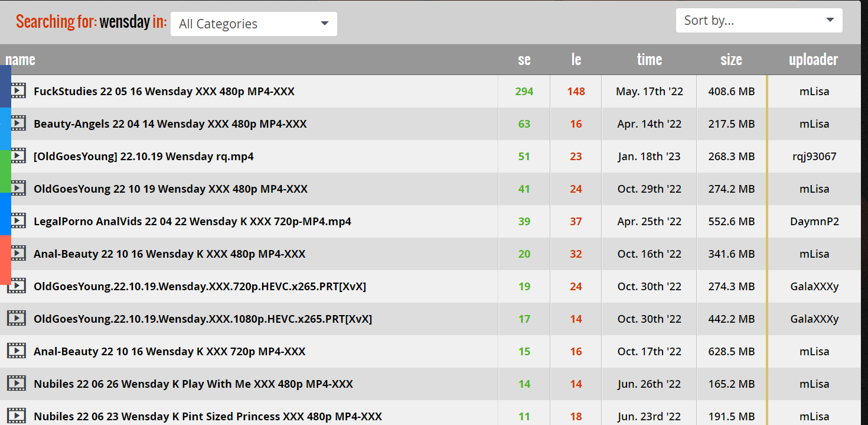
Task: Open the Nubiles 22 06 23 torrent title
Action: (208, 417)
